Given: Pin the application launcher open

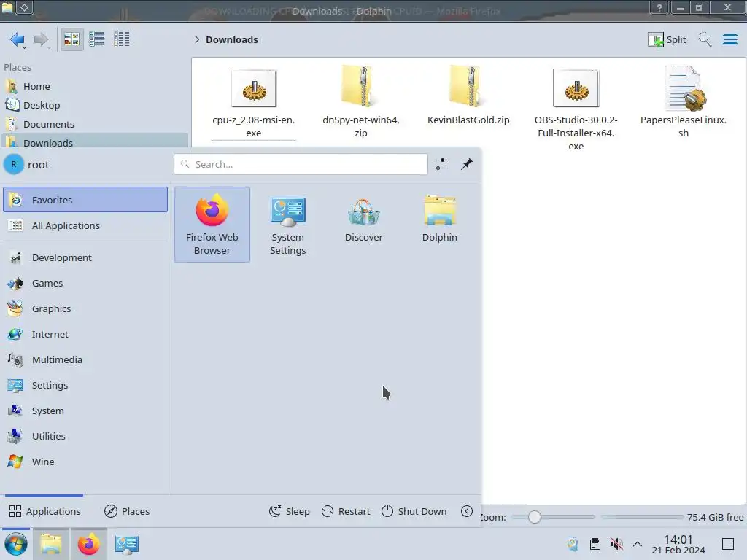Looking at the screenshot, I should click(466, 164).
